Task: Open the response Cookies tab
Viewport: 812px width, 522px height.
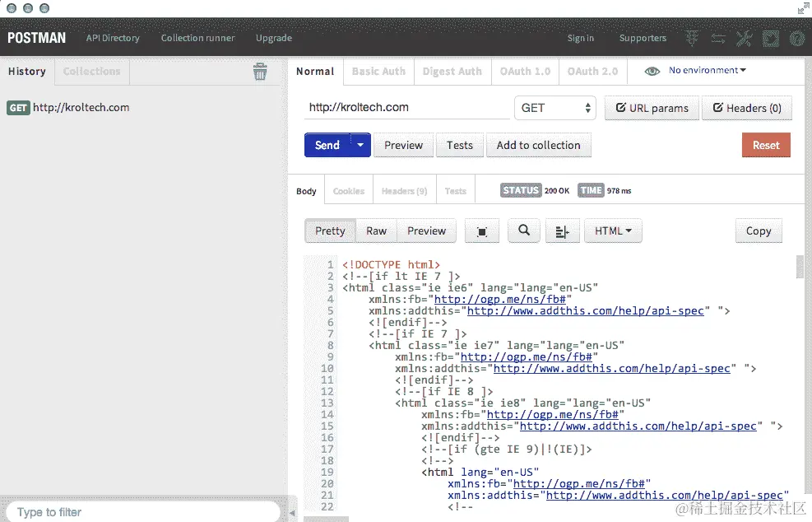Action: [x=349, y=191]
